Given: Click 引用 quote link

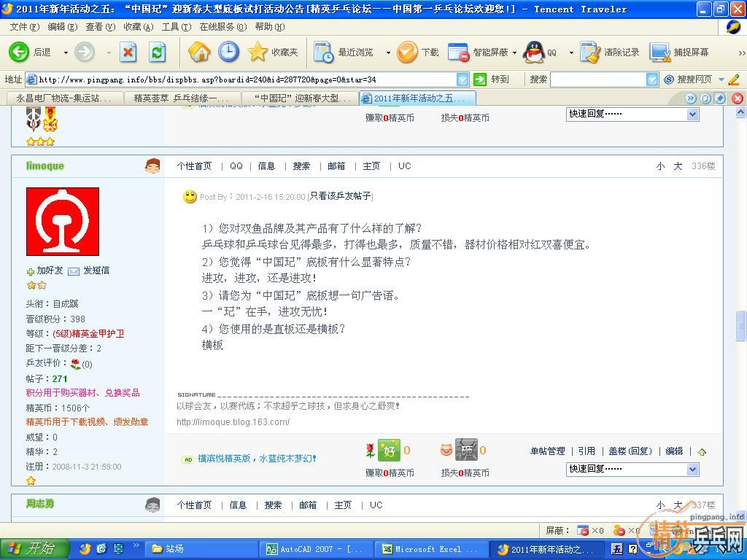Looking at the screenshot, I should pyautogui.click(x=587, y=451).
